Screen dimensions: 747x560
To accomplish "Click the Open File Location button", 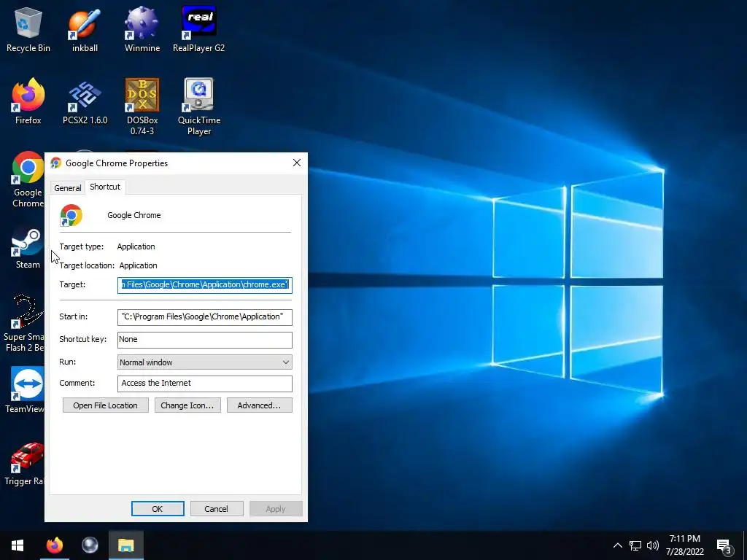I will pos(105,405).
